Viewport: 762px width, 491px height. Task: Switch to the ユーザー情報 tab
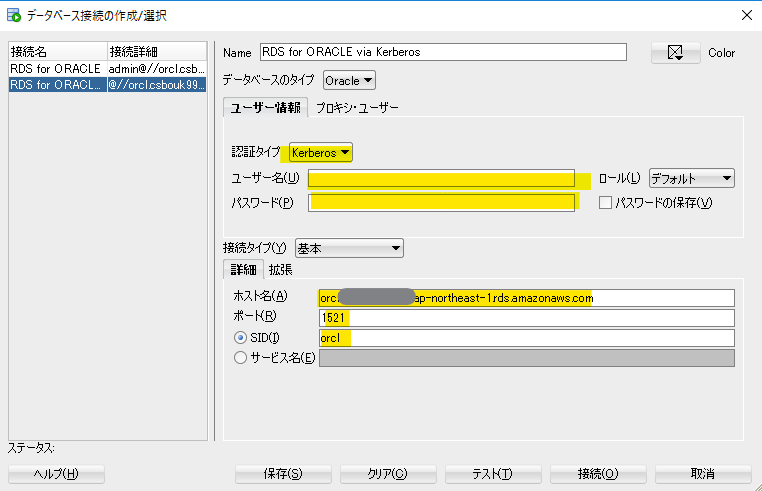coord(265,108)
